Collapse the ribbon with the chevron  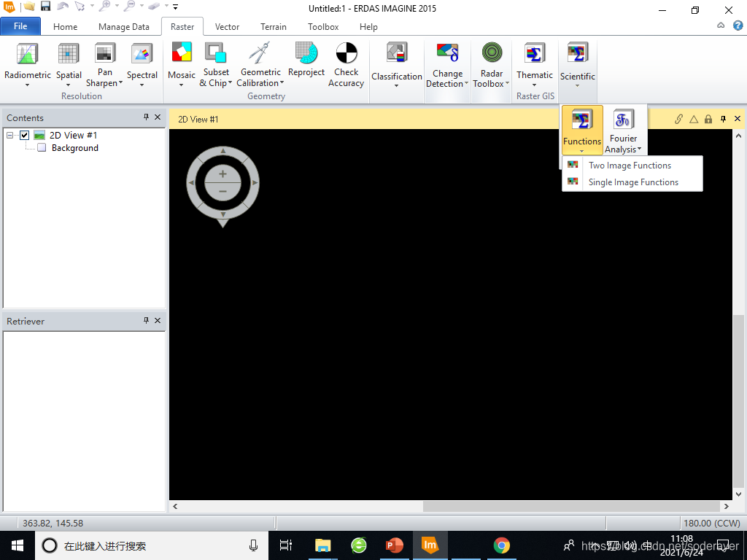click(721, 26)
